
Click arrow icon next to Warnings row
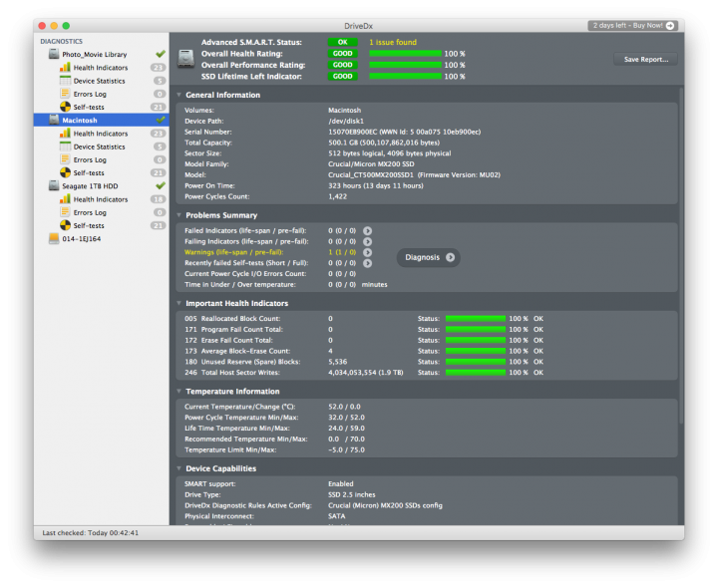pyautogui.click(x=367, y=252)
